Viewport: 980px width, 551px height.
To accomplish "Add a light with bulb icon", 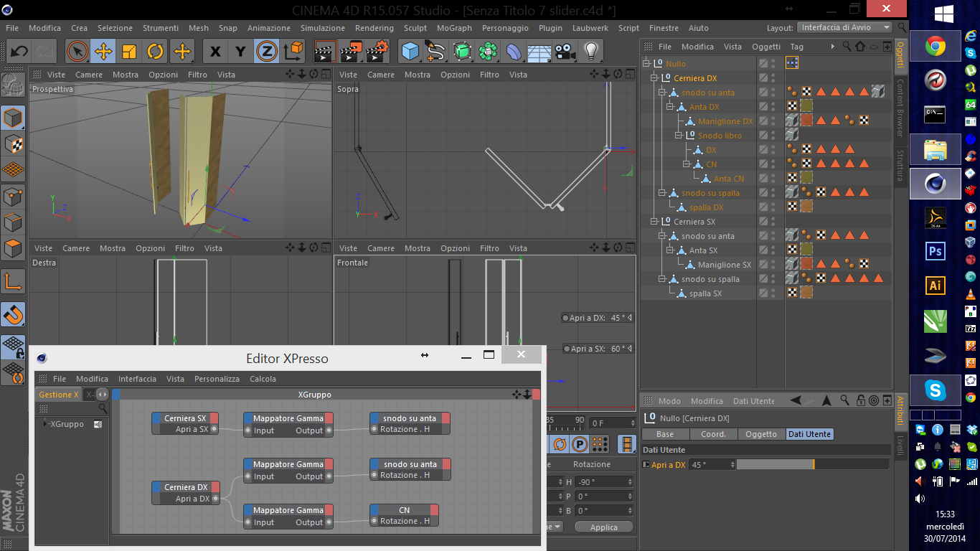I will 590,51.
